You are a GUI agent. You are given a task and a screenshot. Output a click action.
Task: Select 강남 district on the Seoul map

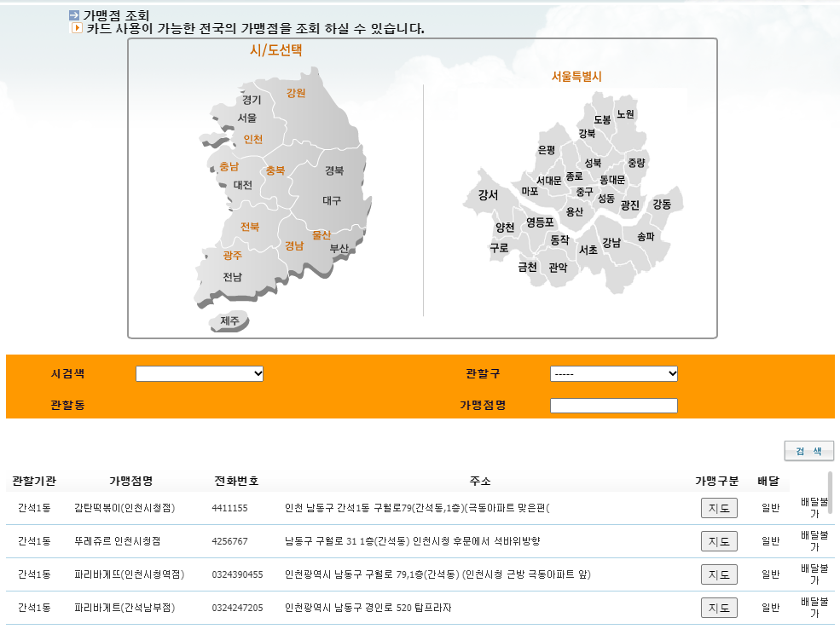coord(611,242)
